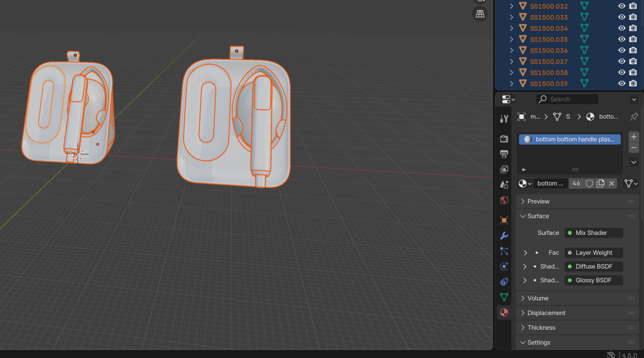Expand the SS1500.034 outliner row
Viewport: 644px width, 358px height.
click(x=511, y=28)
